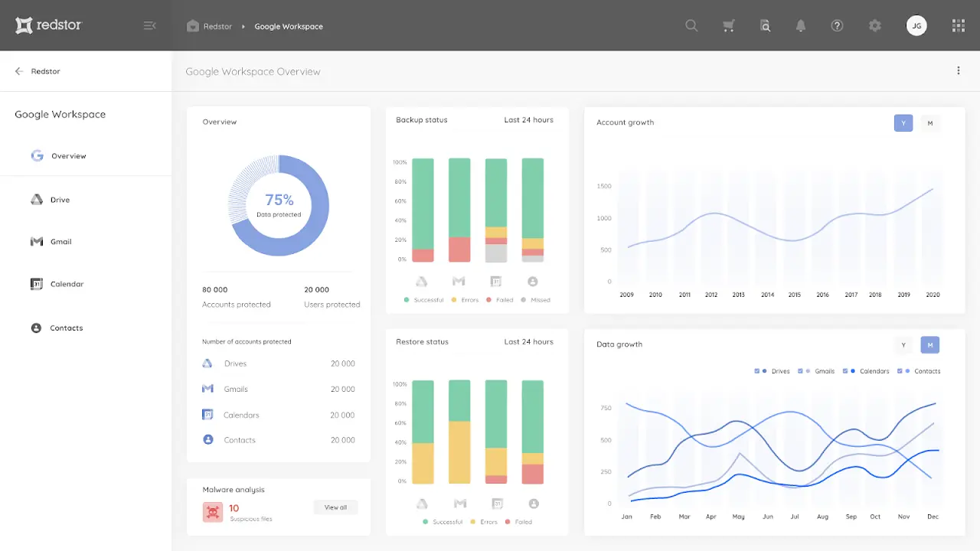Open Drive in the sidebar
The width and height of the screenshot is (980, 551).
tap(86, 200)
